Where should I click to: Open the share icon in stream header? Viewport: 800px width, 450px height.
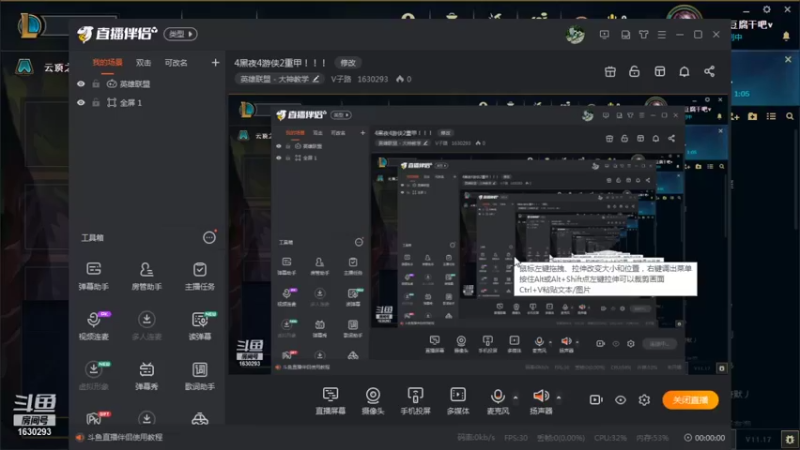[709, 71]
